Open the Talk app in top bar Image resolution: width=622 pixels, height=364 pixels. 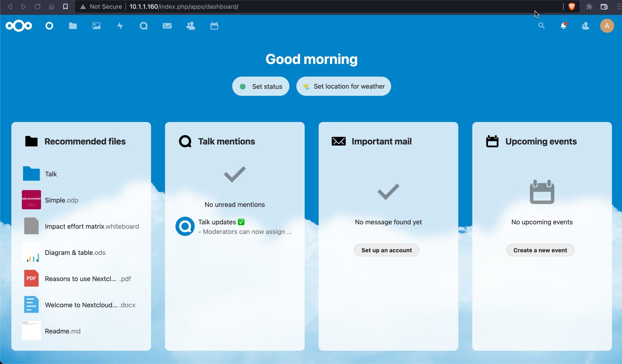tap(144, 26)
